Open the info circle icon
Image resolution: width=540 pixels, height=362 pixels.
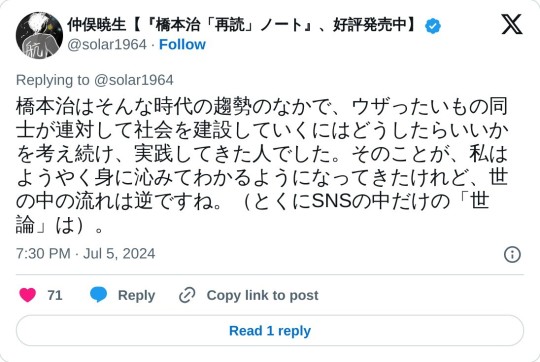pyautogui.click(x=512, y=255)
